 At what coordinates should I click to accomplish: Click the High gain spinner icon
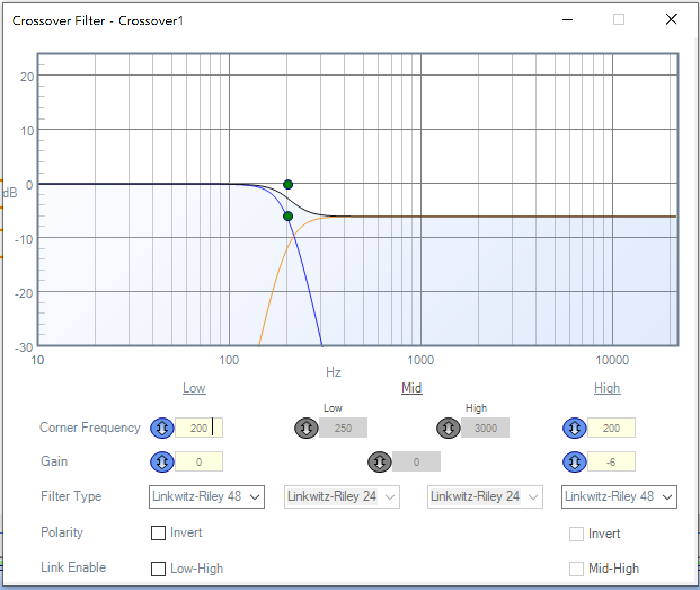[575, 462]
